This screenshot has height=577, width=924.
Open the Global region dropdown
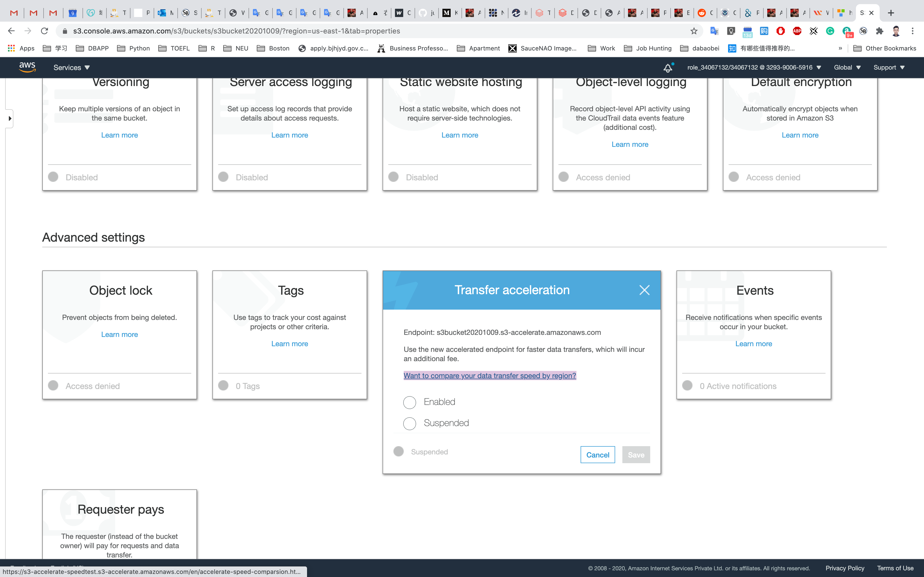pos(847,67)
